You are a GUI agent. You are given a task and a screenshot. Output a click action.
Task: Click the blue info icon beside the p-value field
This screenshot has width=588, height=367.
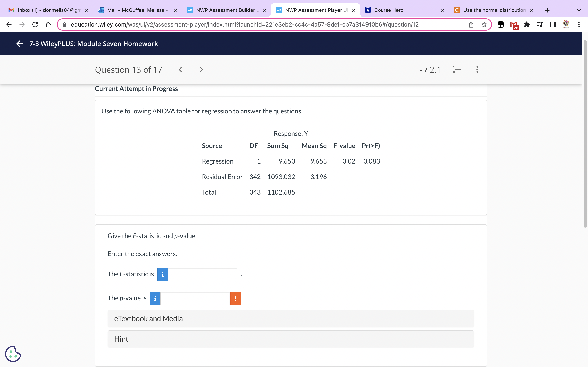coord(155,298)
